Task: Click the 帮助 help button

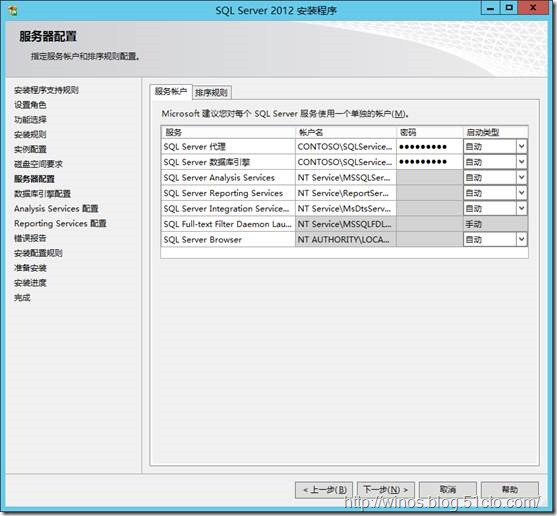Action: [510, 490]
